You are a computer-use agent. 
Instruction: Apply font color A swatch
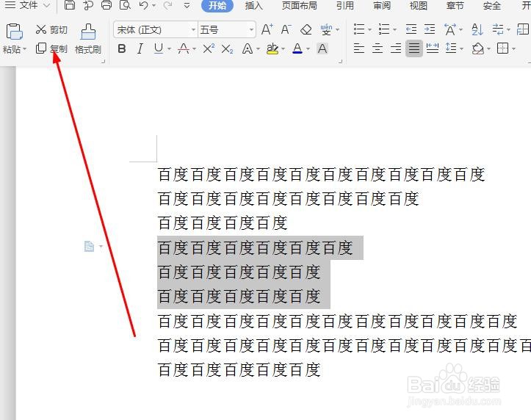(x=297, y=49)
